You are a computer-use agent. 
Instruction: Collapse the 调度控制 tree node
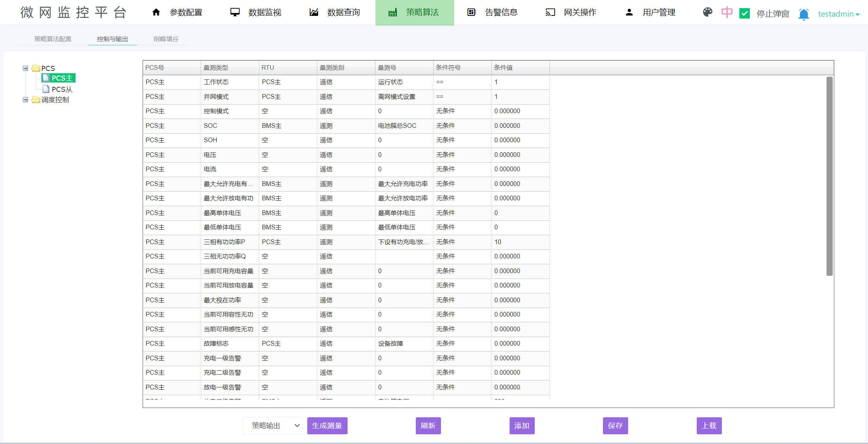(x=26, y=100)
